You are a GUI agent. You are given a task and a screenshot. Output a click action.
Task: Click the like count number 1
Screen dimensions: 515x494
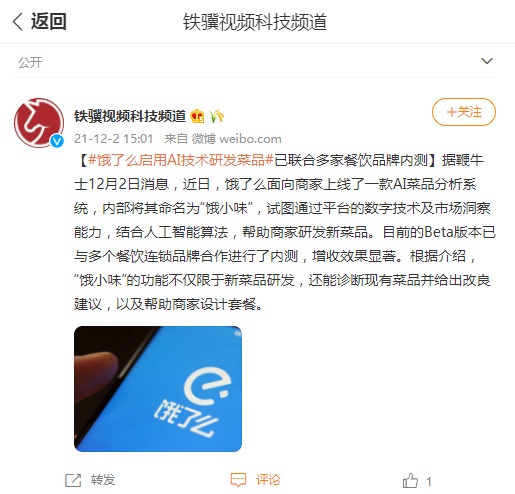tap(429, 481)
